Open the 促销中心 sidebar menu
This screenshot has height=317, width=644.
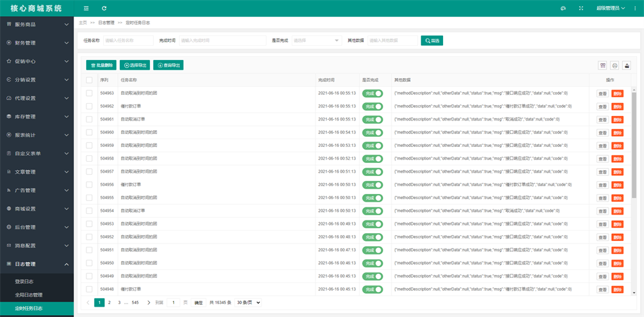coord(37,61)
